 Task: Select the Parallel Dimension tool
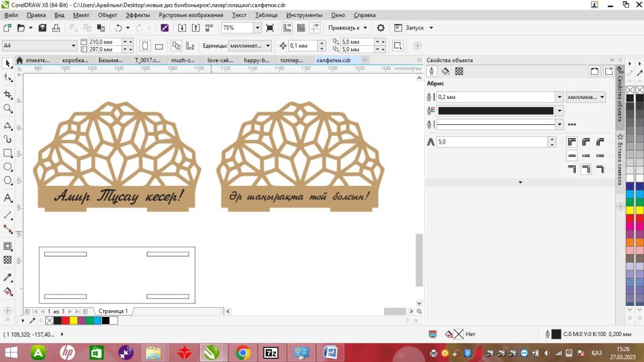click(7, 215)
